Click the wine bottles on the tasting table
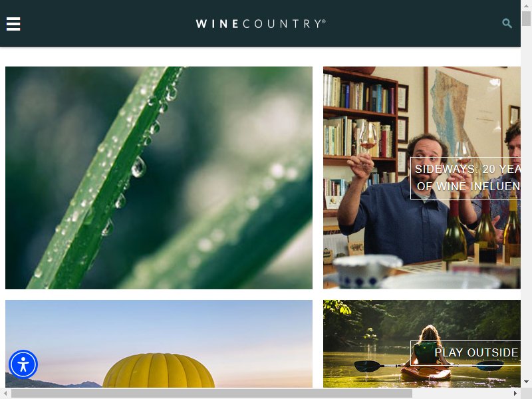Image resolution: width=532 pixels, height=399 pixels. (481, 231)
